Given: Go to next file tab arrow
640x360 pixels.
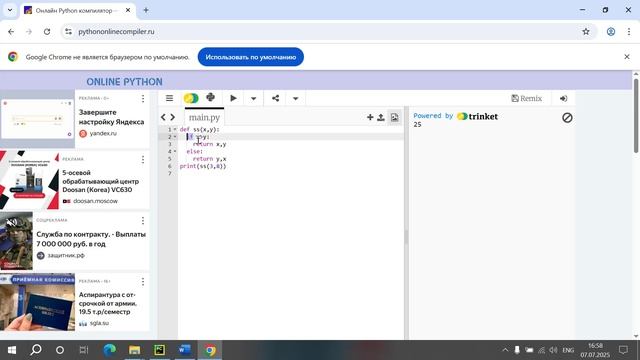Looking at the screenshot, I should tap(173, 118).
